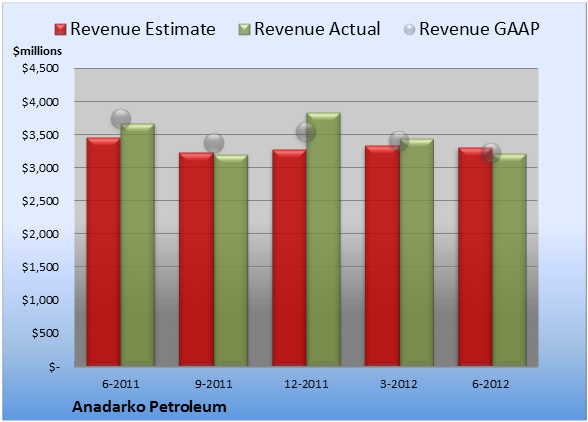The width and height of the screenshot is (588, 422).
Task: Click the $2,500 axis value
Action: pos(40,201)
